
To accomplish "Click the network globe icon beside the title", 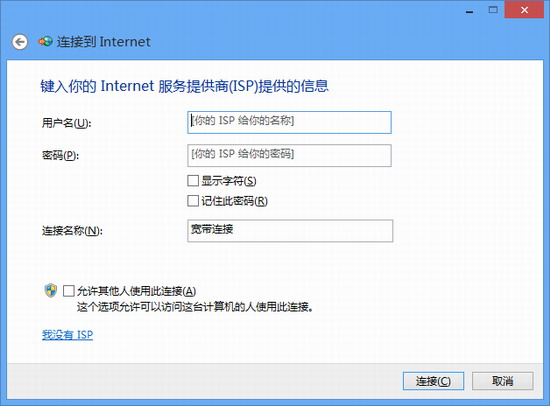I will [46, 42].
